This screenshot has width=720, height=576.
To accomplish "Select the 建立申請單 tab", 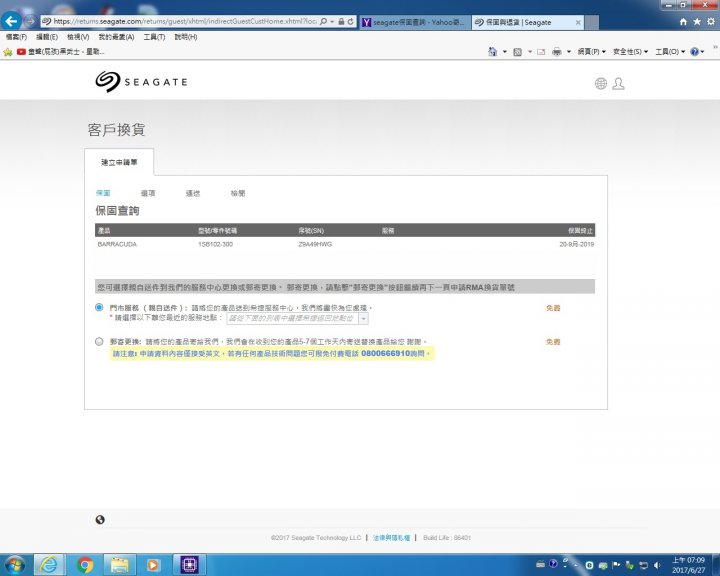I will [119, 162].
